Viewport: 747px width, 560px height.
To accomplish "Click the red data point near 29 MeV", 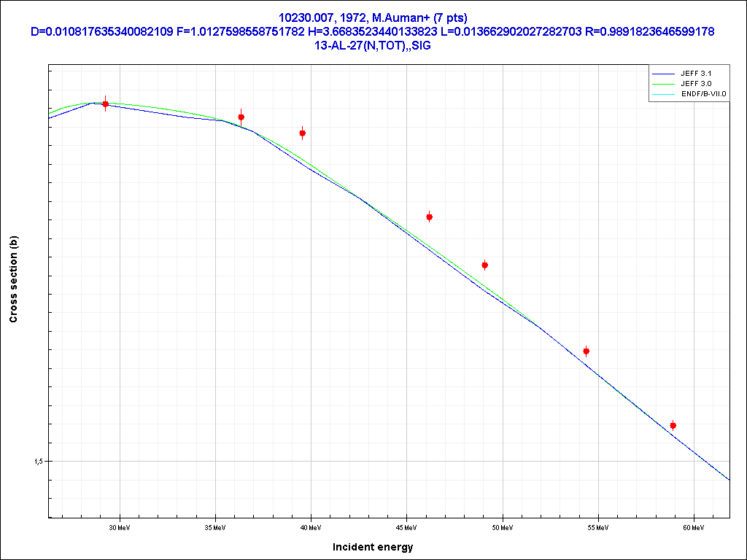I will [106, 104].
